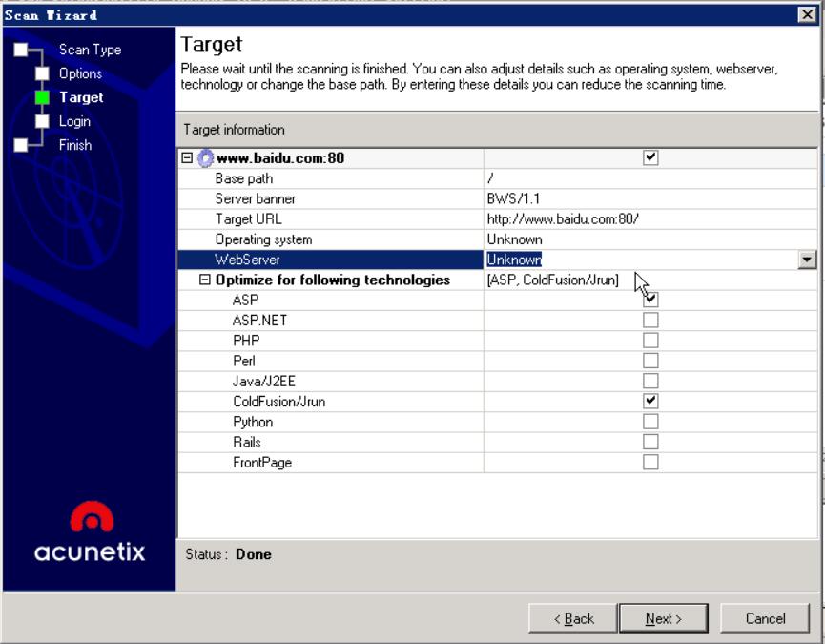Select the Login step marker
The height and width of the screenshot is (644, 825).
pos(42,121)
